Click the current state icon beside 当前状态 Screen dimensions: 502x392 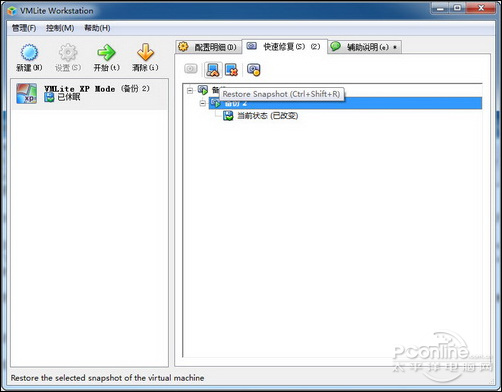pos(228,116)
